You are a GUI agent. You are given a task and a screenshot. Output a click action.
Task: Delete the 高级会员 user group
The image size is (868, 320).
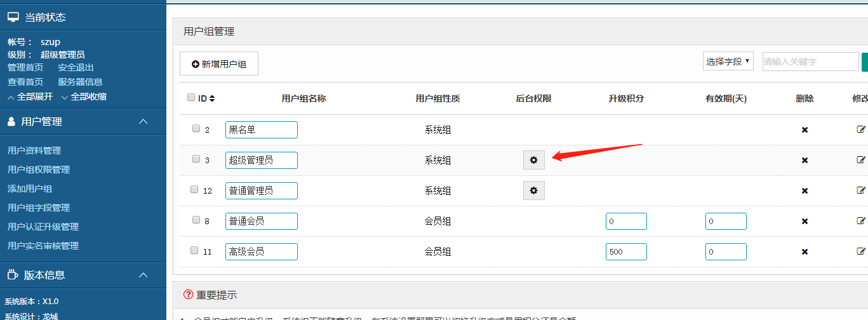click(805, 251)
